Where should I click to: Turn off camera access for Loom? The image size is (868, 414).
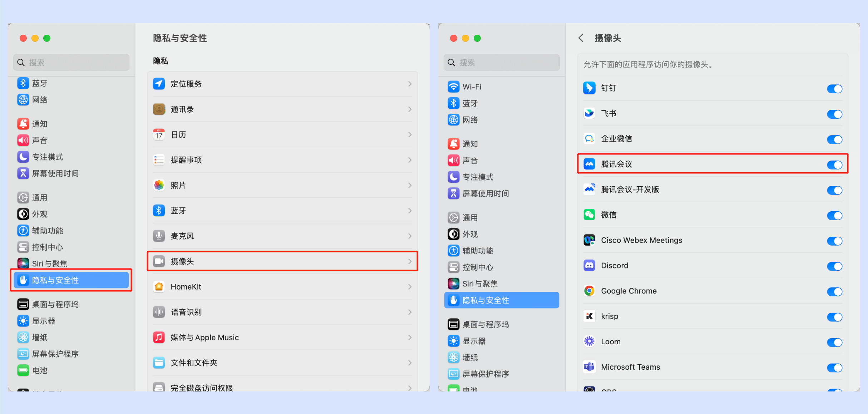835,342
